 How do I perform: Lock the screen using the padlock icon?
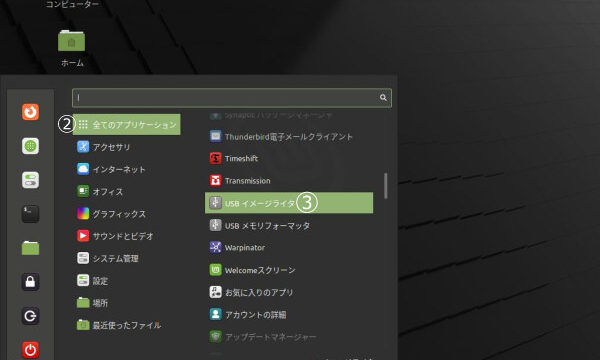pyautogui.click(x=30, y=282)
